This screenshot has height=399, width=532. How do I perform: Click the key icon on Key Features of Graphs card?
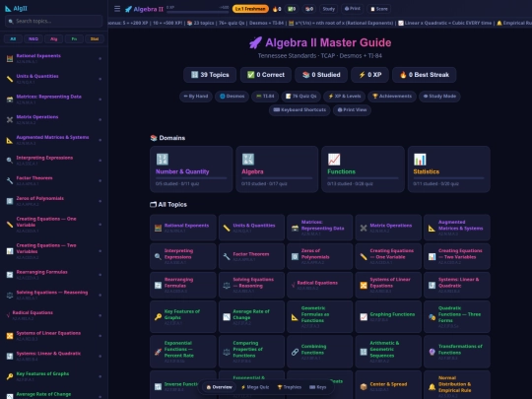click(x=158, y=317)
